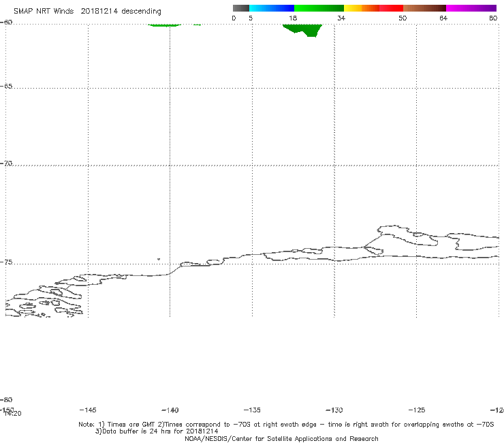Click the color bar label '34'
Screen dimensions: 504x443
pyautogui.click(x=341, y=18)
